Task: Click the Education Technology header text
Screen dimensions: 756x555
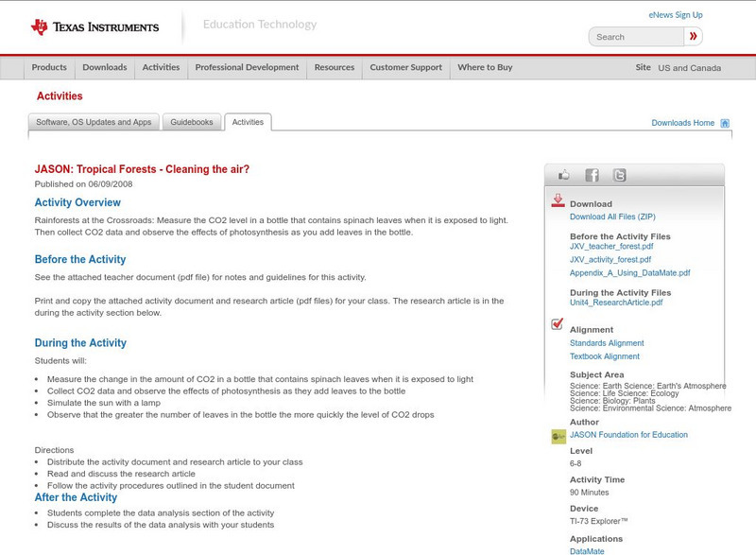Action: (x=260, y=24)
